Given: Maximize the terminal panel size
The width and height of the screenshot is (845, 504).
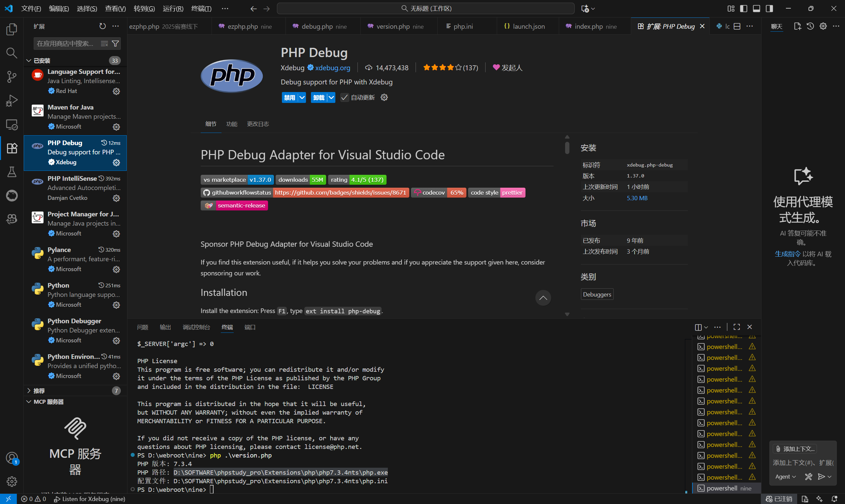Looking at the screenshot, I should pyautogui.click(x=736, y=327).
